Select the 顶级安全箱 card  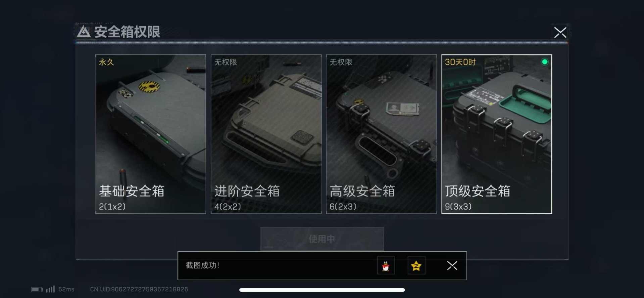tap(497, 134)
